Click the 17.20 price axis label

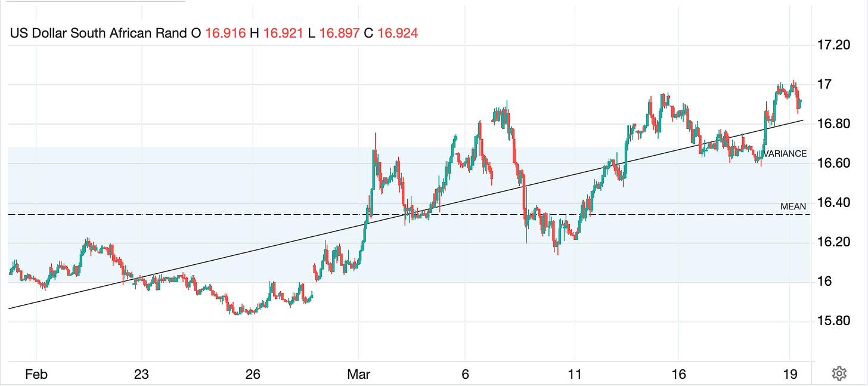click(x=834, y=45)
